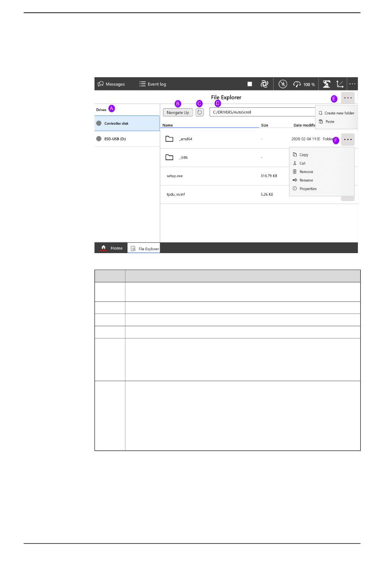Select the Controller disk drive
This screenshot has width=392, height=569.
[127, 123]
